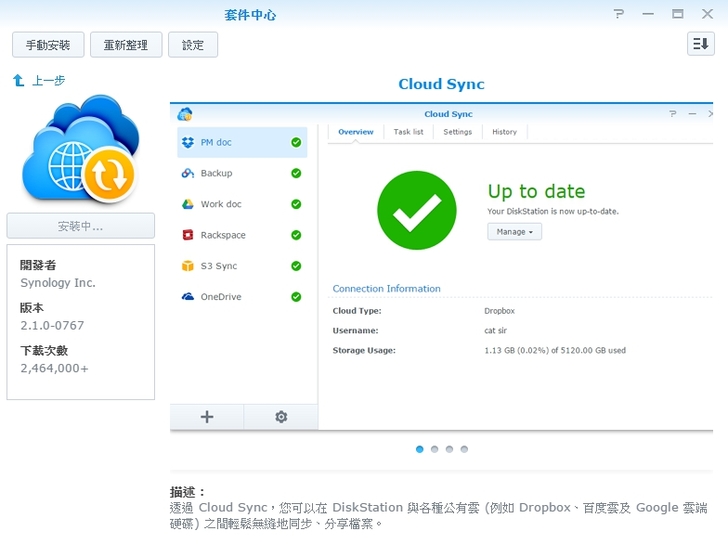Click the green check status for Work doc
The image size is (728, 544).
[x=296, y=204]
